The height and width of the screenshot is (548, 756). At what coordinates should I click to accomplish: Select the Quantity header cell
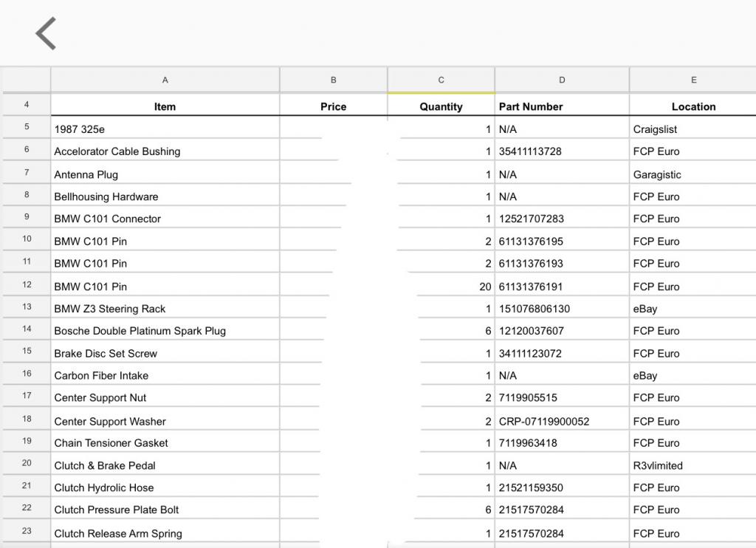pos(441,106)
